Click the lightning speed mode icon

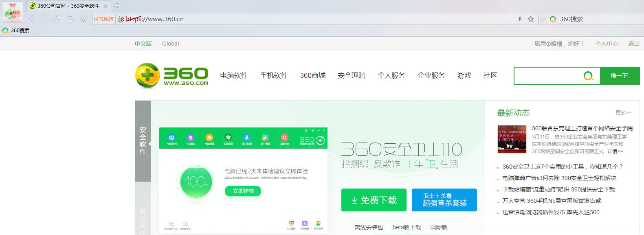tap(519, 19)
